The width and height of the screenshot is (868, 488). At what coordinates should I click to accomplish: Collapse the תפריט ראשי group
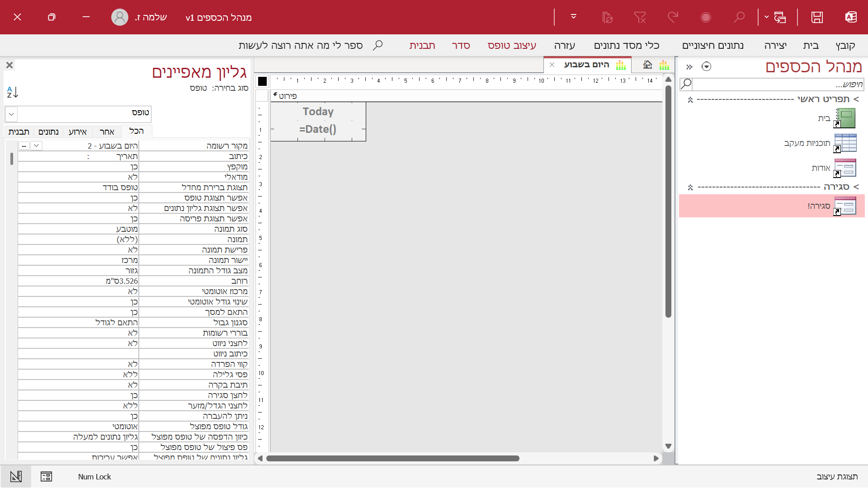pos(690,99)
